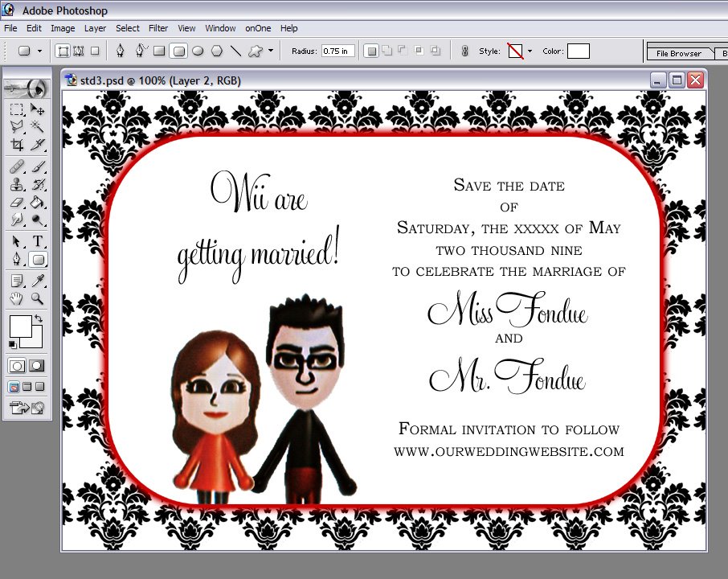Enable Shape Layers mode in options bar
This screenshot has width=728, height=579.
(x=63, y=51)
